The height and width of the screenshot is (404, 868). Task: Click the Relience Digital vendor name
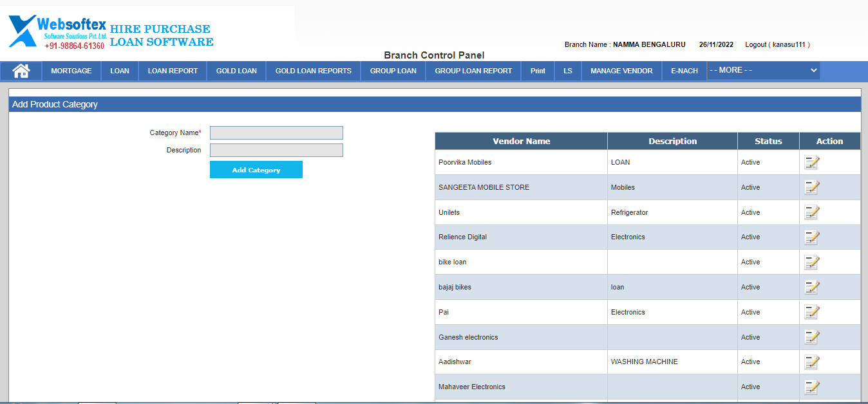tap(462, 237)
